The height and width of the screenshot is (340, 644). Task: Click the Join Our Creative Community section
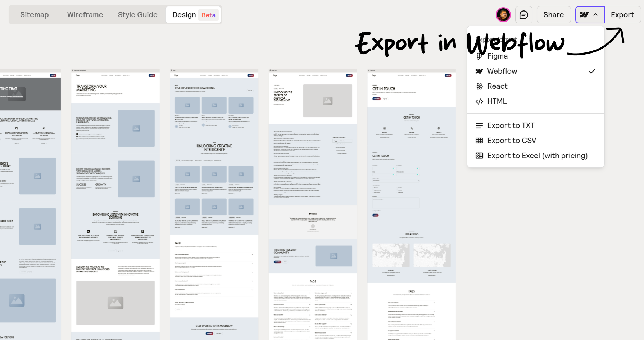click(313, 256)
